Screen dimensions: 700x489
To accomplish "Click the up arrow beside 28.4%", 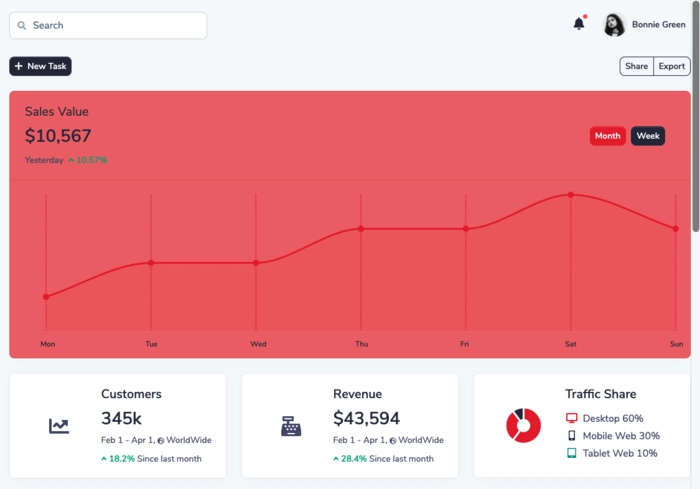I will click(x=336, y=459).
